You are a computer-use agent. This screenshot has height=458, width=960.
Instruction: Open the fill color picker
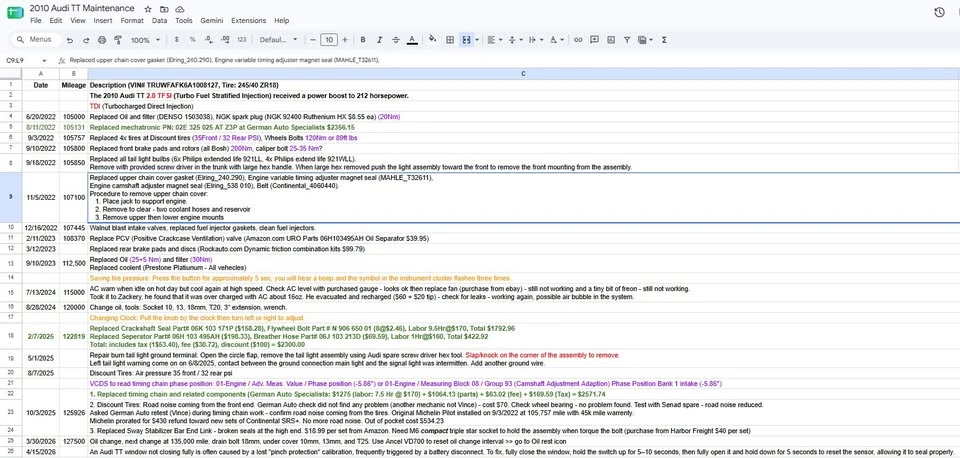(433, 40)
